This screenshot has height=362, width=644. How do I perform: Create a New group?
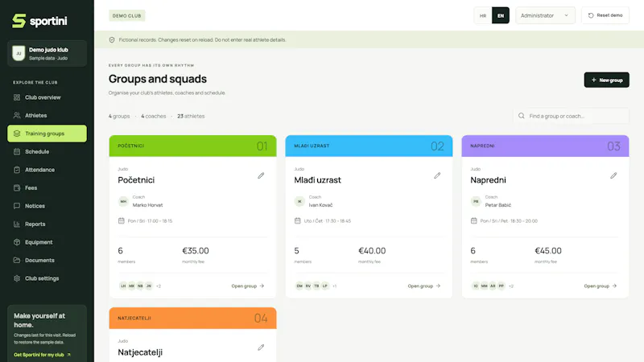coord(607,80)
